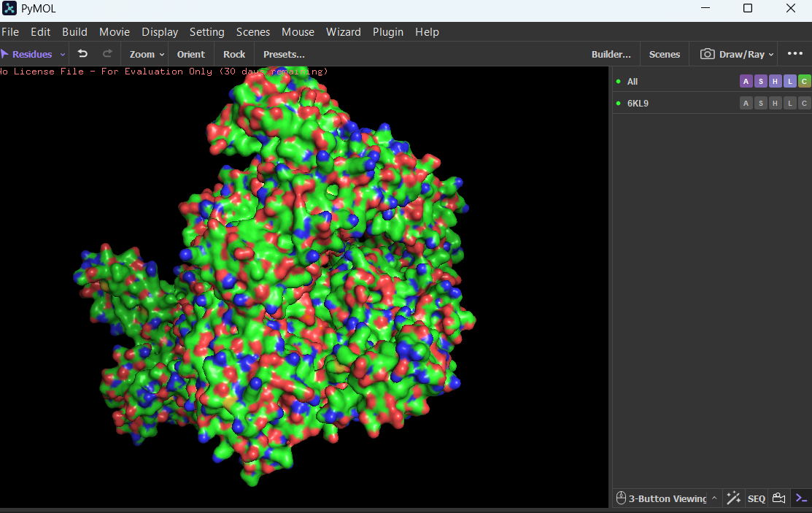
Task: Toggle visibility of the 6KL9 object
Action: click(619, 104)
